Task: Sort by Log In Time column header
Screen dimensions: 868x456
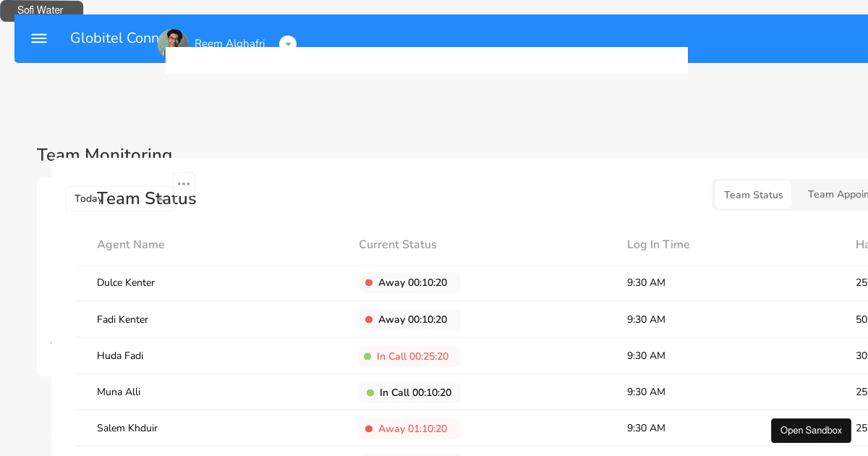Action: [658, 245]
